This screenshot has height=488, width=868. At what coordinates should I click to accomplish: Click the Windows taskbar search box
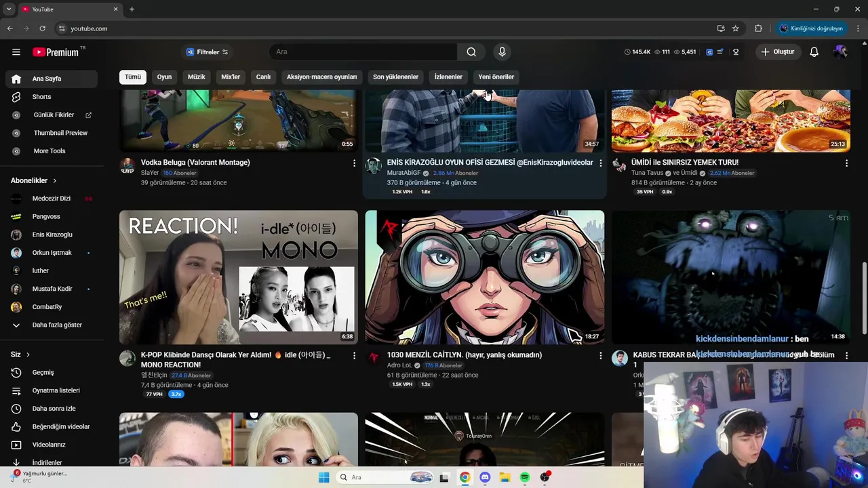pos(386,477)
